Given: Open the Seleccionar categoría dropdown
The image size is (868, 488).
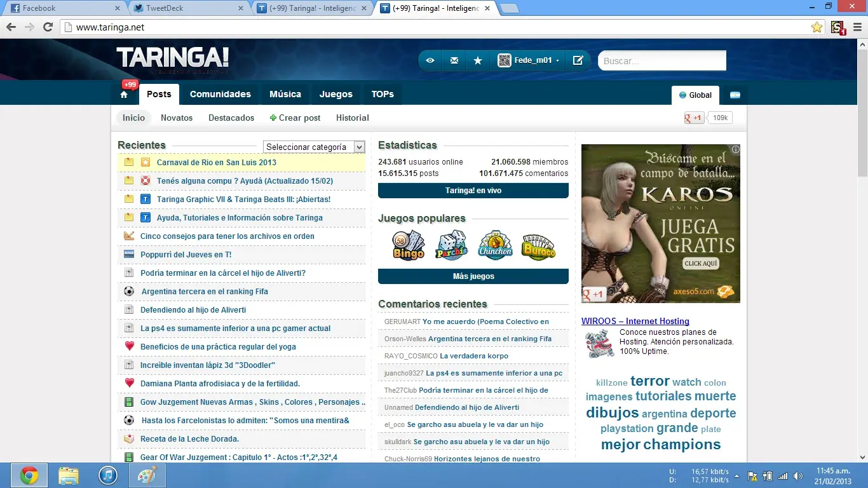Looking at the screenshot, I should click(x=314, y=147).
